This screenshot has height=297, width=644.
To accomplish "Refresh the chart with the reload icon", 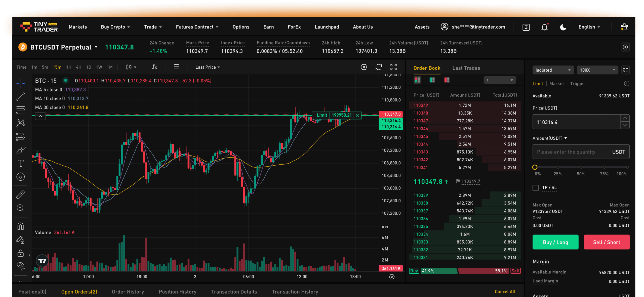I will [x=379, y=67].
